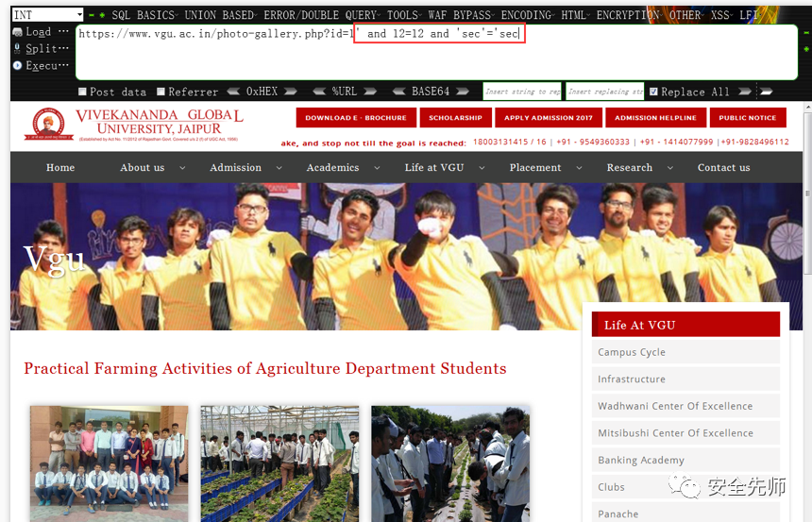Open the group photo gallery thumbnail
Screen dimensions: 812x522
coord(110,463)
